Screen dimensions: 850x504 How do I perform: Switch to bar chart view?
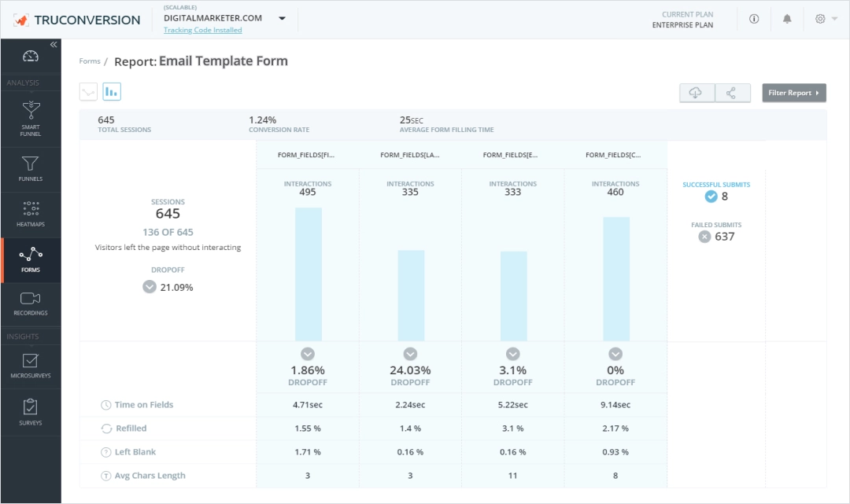[x=112, y=92]
